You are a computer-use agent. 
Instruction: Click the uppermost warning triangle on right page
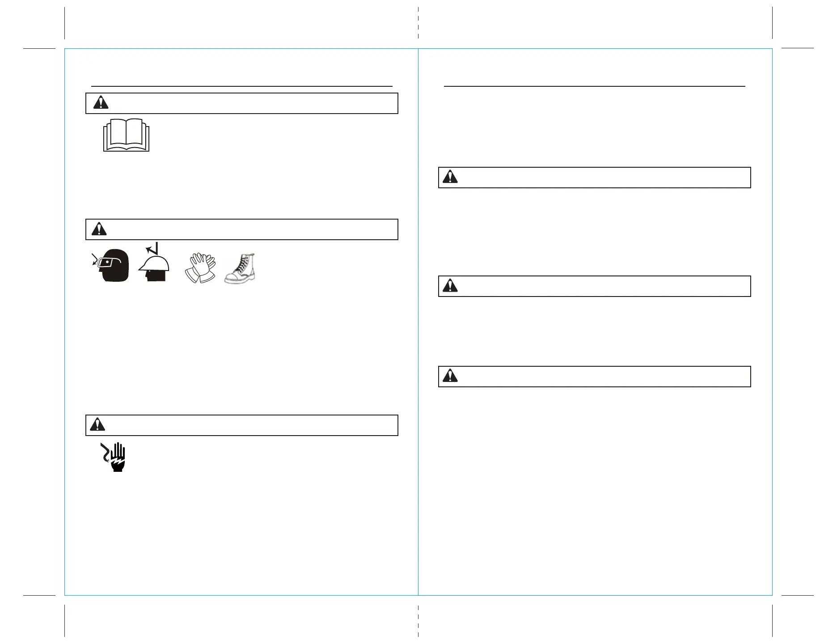coord(450,177)
